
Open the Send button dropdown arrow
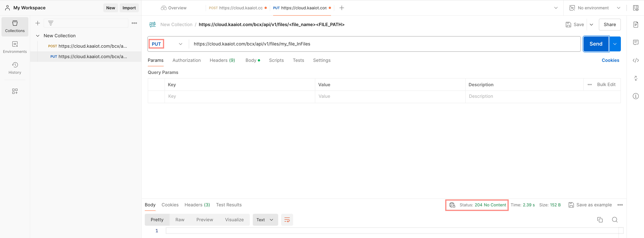click(x=615, y=44)
